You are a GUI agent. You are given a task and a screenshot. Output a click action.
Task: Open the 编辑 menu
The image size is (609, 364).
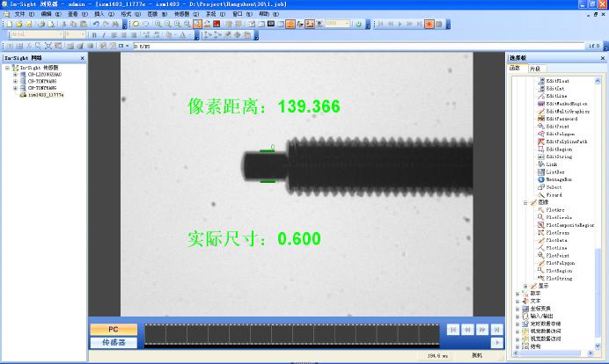[x=51, y=14]
